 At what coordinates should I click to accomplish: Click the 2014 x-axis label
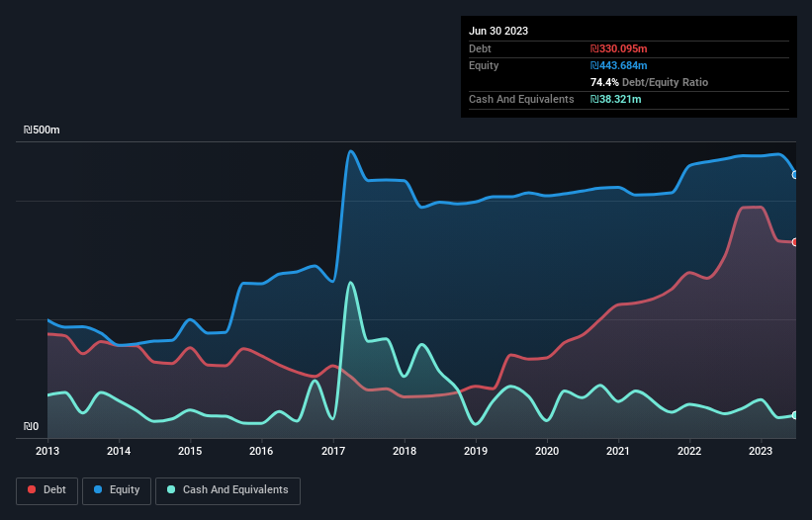tap(119, 451)
